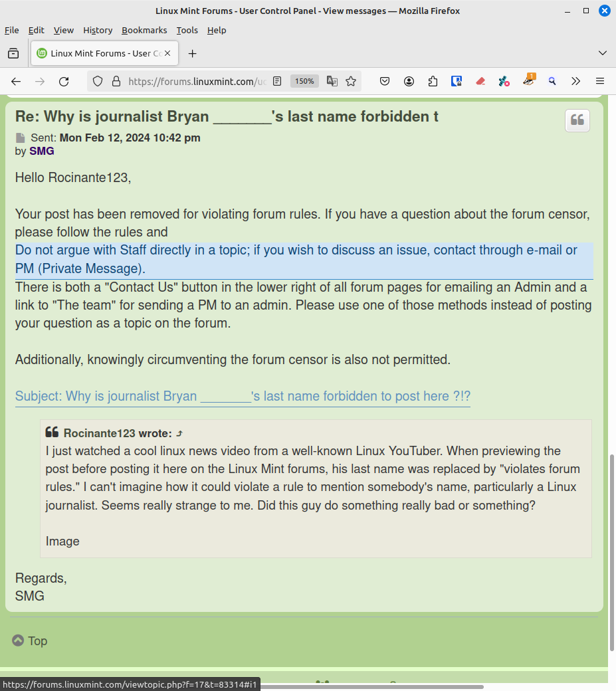Click the blue shield extension icon
This screenshot has width=616, height=691.
[457, 81]
